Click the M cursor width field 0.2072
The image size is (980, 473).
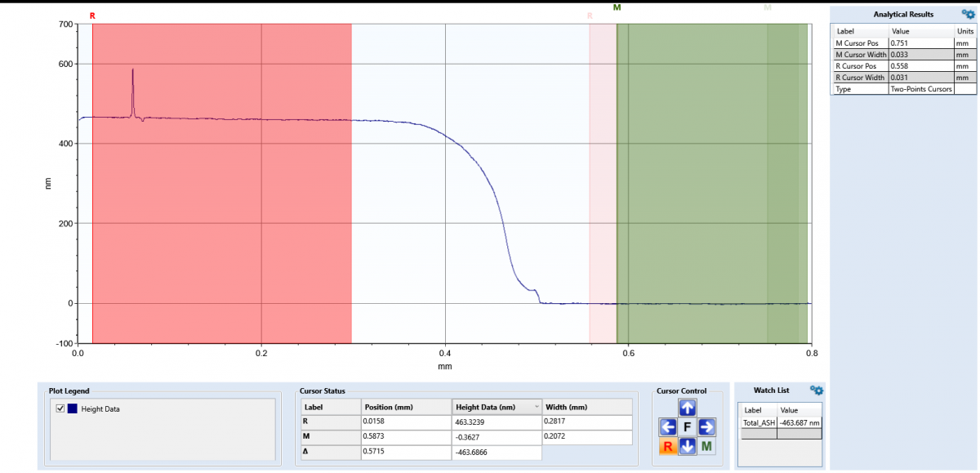coord(587,437)
